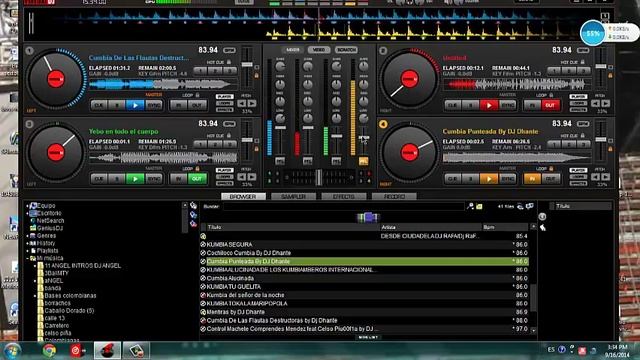Sort tracks by Bpm column
640x360 pixels.
506,227
